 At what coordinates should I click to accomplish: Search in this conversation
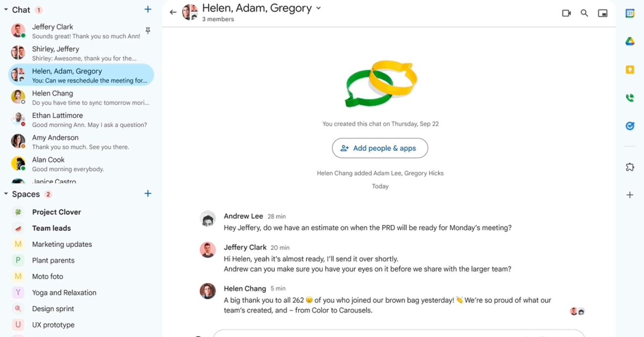tap(584, 13)
